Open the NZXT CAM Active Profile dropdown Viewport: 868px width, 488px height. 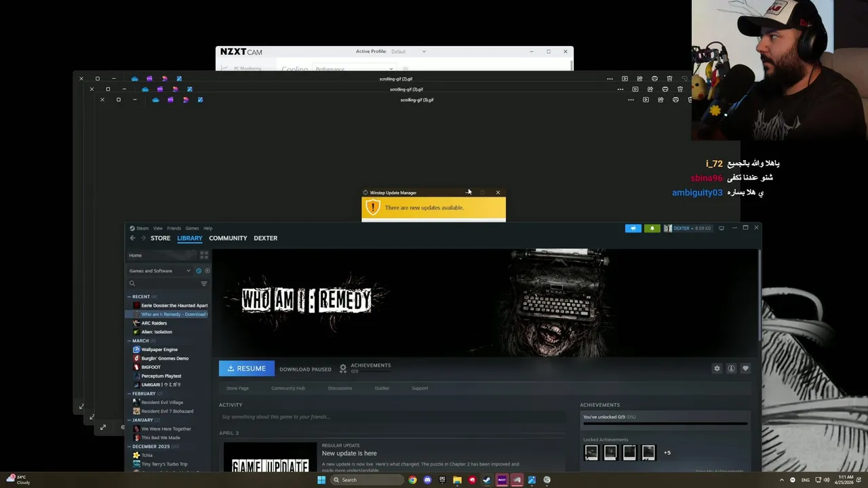[x=409, y=52]
